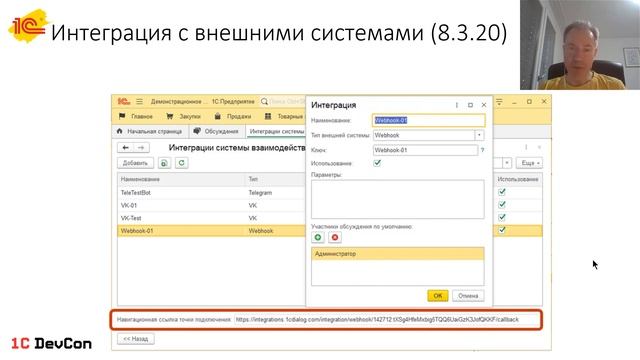
Task: Click the question mark help icon by Ключ
Action: tap(482, 150)
